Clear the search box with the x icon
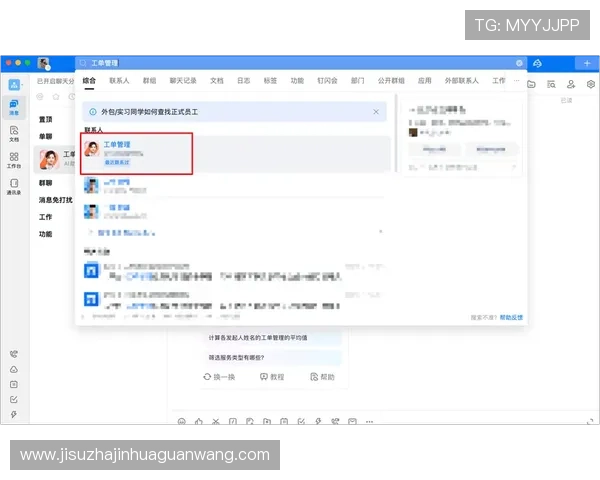The height and width of the screenshot is (480, 600). click(519, 62)
